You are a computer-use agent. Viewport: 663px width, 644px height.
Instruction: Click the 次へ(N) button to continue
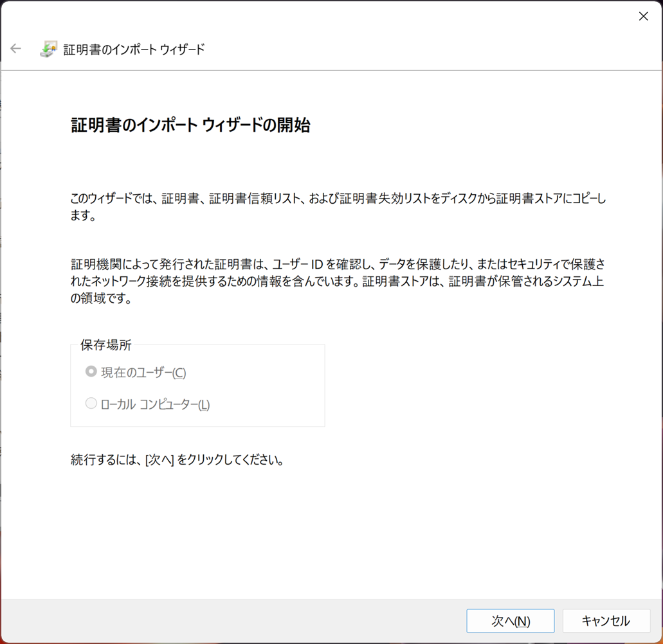[510, 621]
